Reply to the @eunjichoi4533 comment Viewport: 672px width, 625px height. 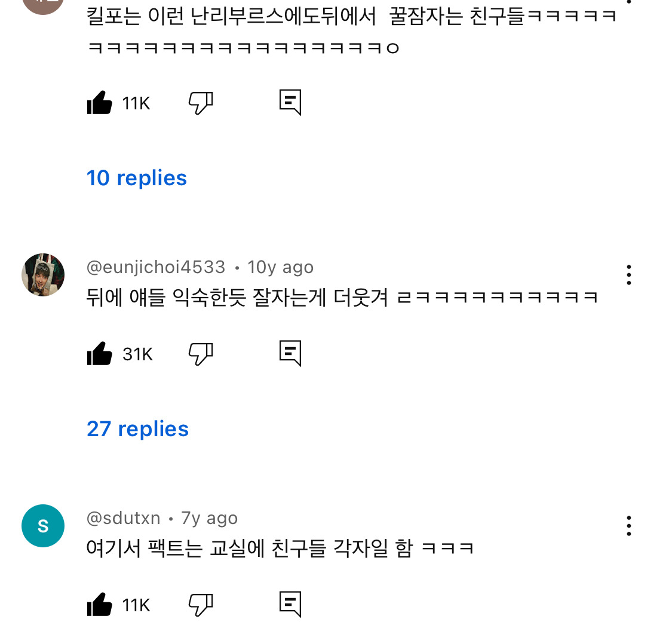[290, 354]
